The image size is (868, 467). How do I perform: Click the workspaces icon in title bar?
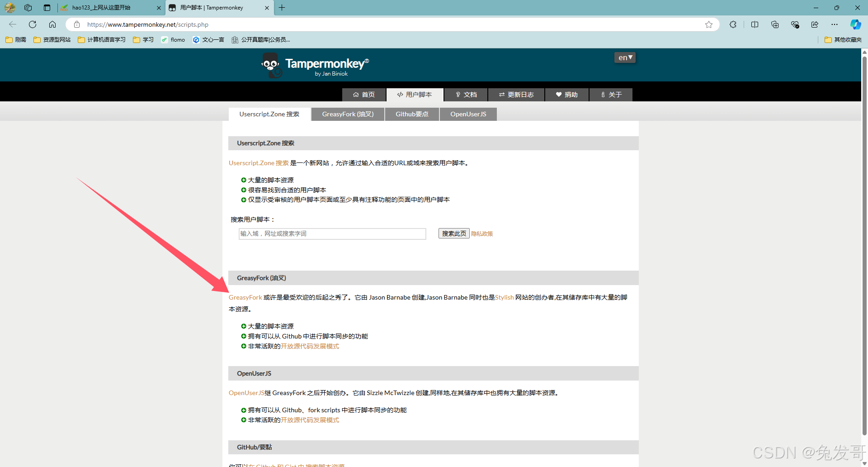coord(28,8)
